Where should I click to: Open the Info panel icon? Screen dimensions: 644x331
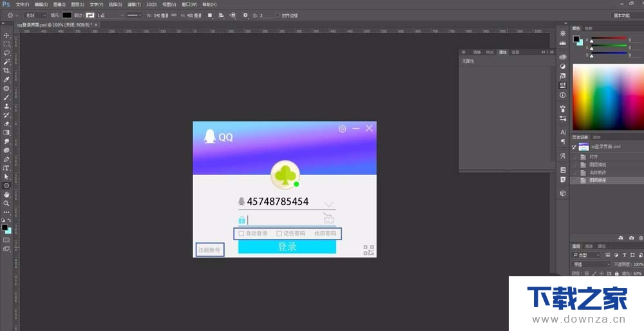tap(563, 95)
